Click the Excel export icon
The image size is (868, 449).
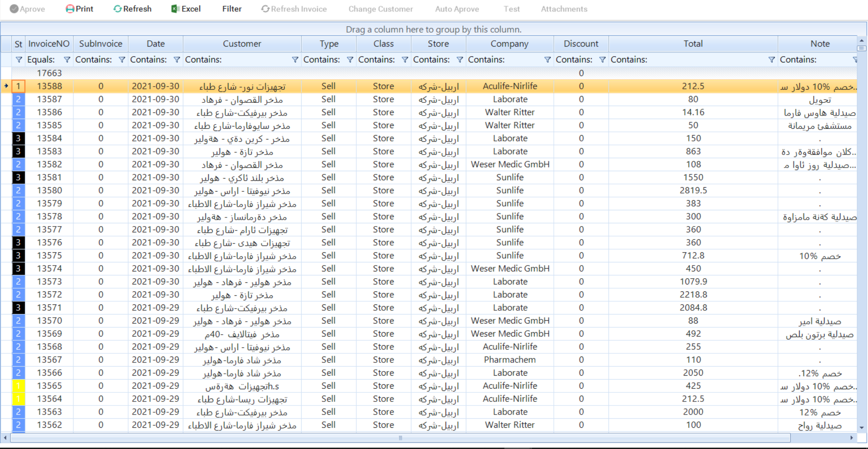(x=174, y=9)
